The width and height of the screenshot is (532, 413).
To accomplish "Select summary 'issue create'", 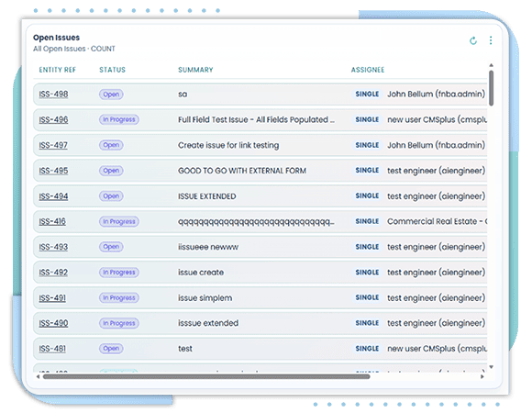I will [x=201, y=273].
